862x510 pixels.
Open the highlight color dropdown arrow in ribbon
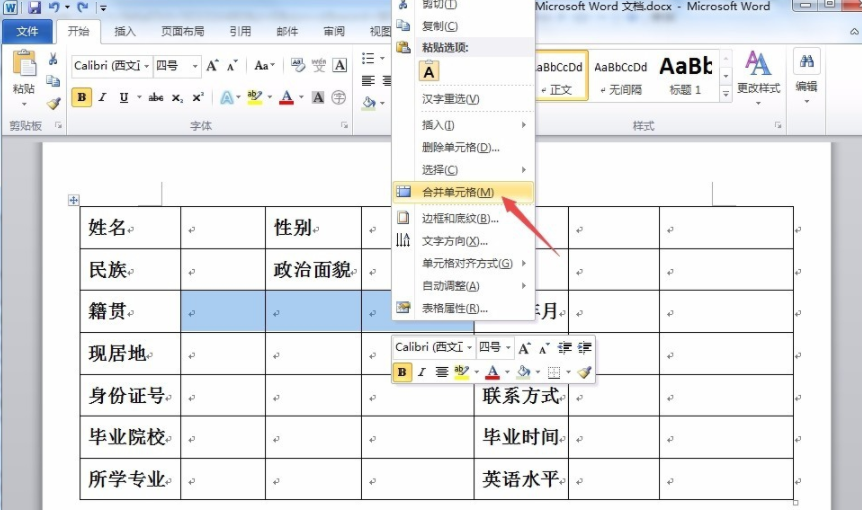click(x=270, y=97)
